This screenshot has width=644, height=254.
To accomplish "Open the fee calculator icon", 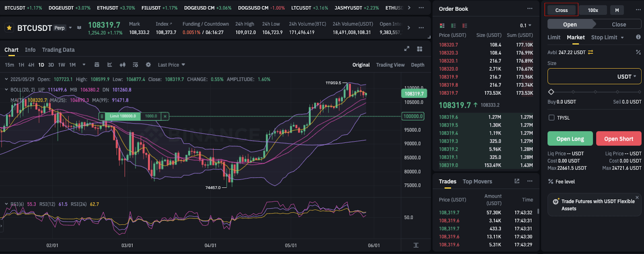I will click(638, 52).
